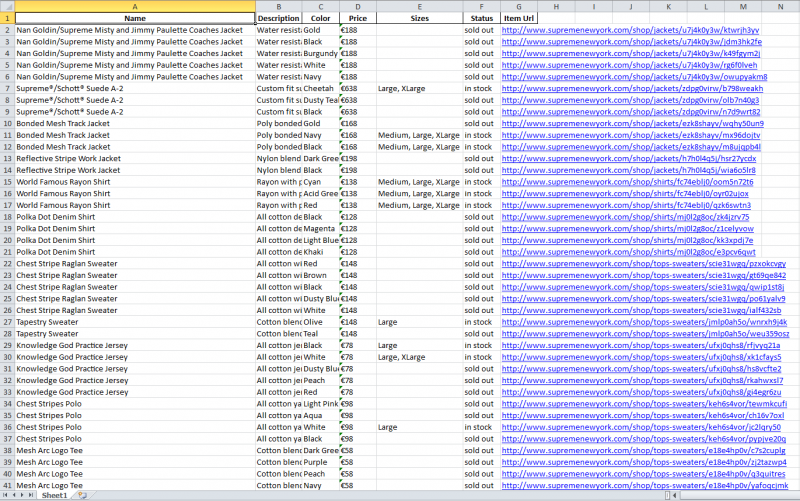The image size is (800, 501).
Task: Select the Burgundy color cell
Action: [321, 54]
